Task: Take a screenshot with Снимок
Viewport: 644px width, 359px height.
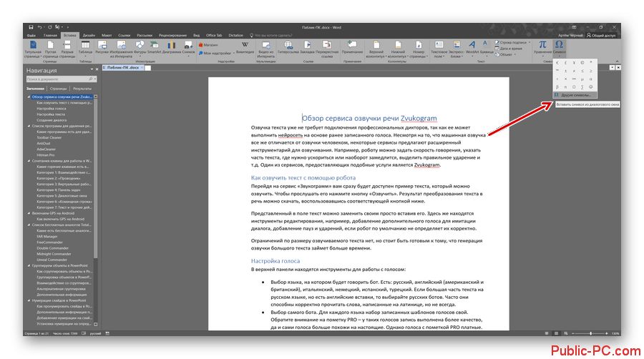Action: pyautogui.click(x=188, y=48)
